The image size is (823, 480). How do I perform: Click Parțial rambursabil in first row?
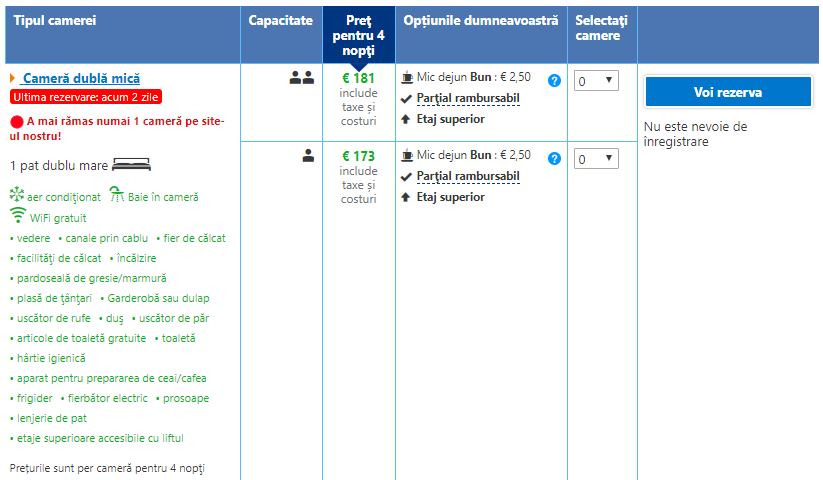468,98
